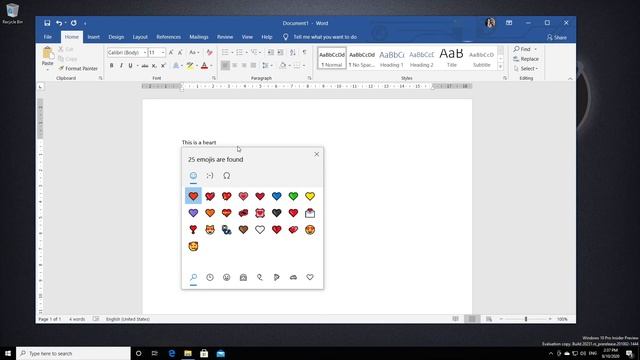Click the Share button
640x360 pixels.
click(557, 37)
